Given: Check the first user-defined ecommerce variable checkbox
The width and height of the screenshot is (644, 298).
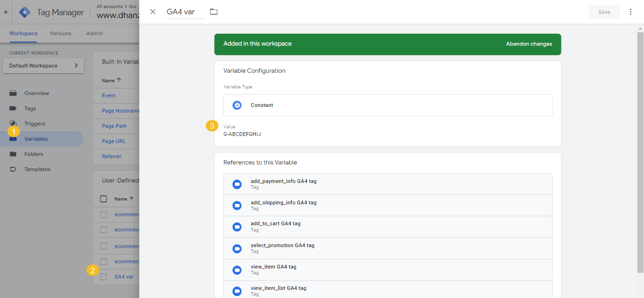Looking at the screenshot, I should pos(103,214).
